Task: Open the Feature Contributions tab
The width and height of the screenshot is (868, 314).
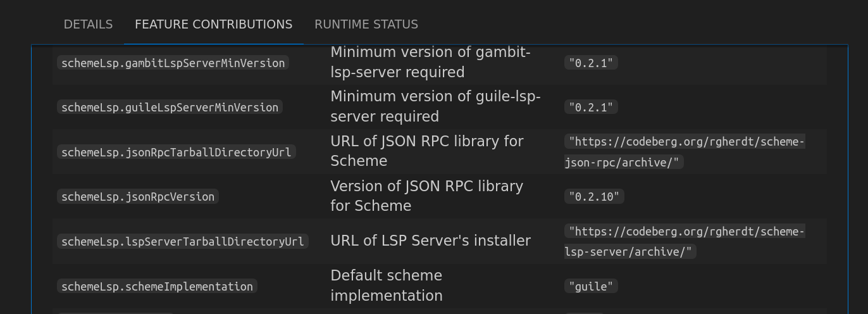Action: [x=214, y=24]
